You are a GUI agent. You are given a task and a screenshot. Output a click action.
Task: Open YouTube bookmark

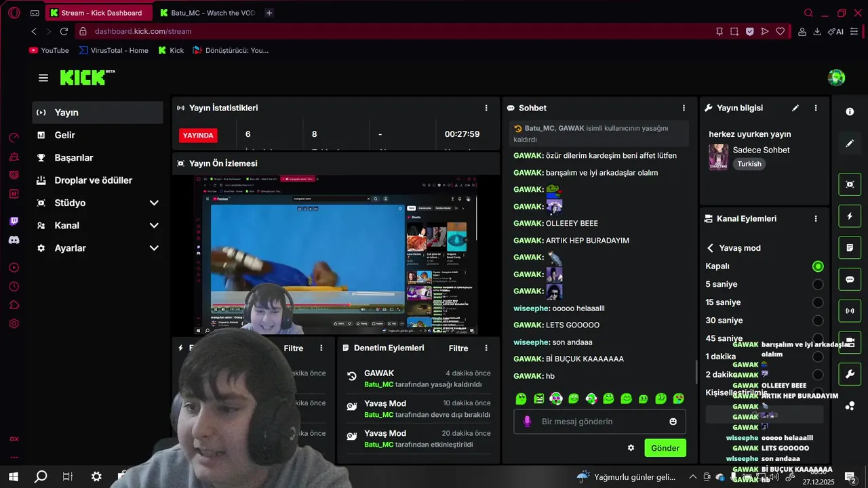pos(49,50)
